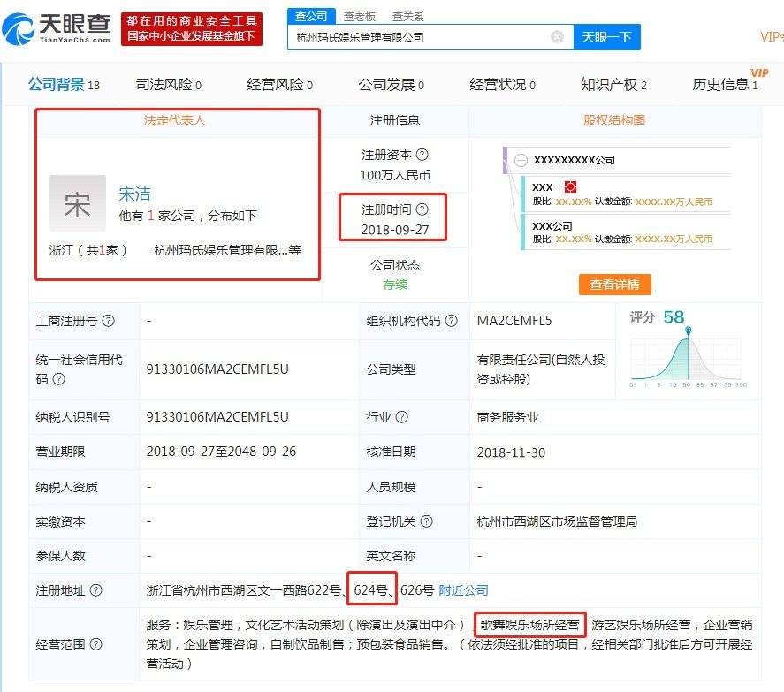Select the registered capital 100万人民币
Viewport: 784px width, 692px height.
(x=395, y=175)
